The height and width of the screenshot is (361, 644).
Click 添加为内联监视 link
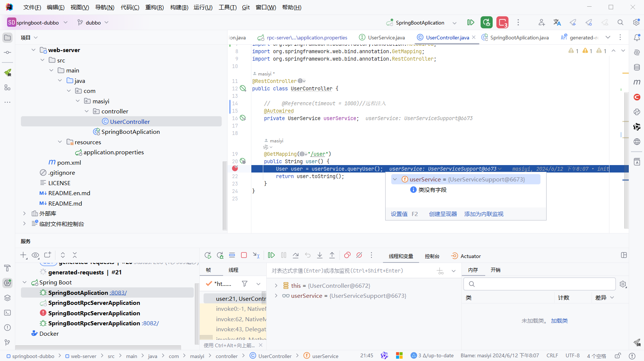click(484, 214)
